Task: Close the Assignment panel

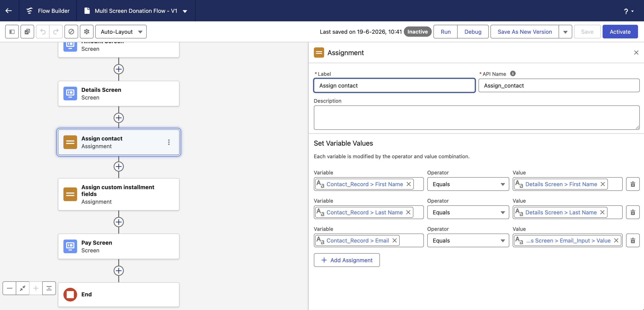Action: coord(636,53)
